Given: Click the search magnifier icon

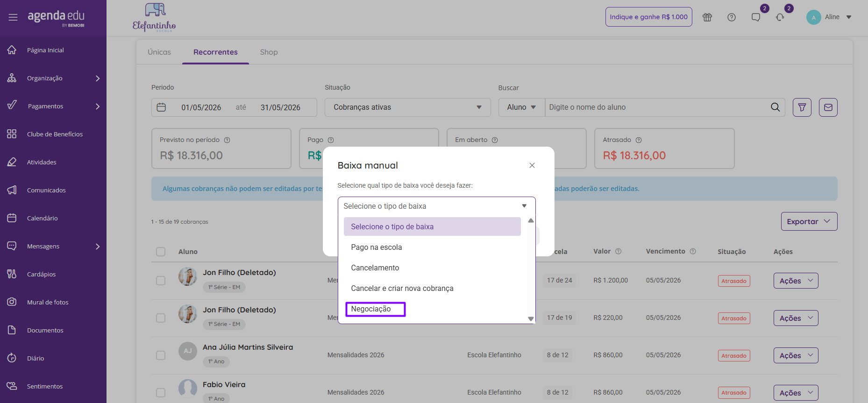Looking at the screenshot, I should coord(775,107).
